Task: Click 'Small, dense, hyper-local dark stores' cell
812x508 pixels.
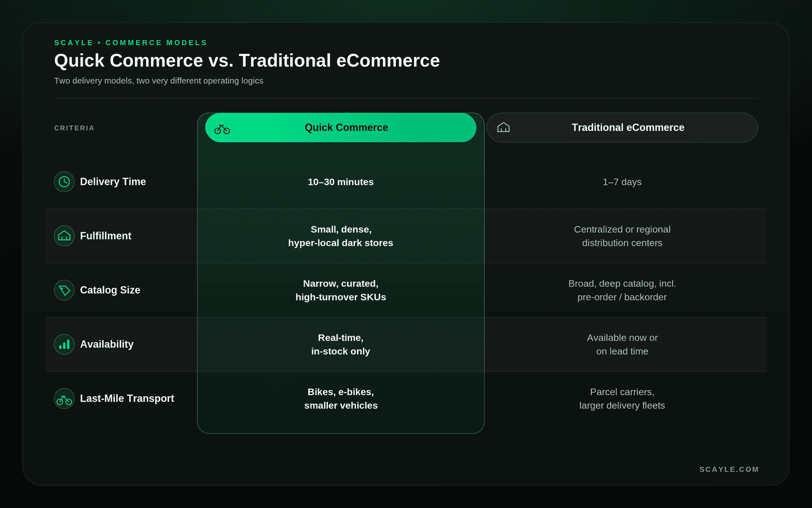Action: (x=341, y=236)
